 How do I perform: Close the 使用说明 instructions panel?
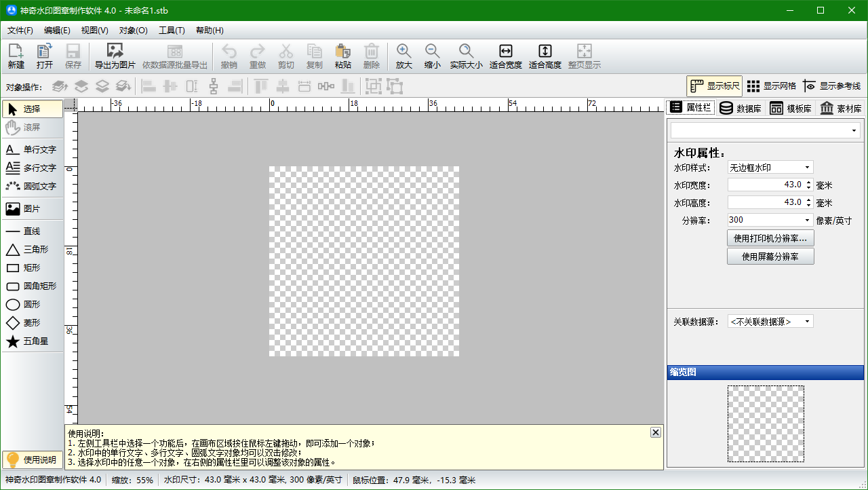(x=655, y=432)
